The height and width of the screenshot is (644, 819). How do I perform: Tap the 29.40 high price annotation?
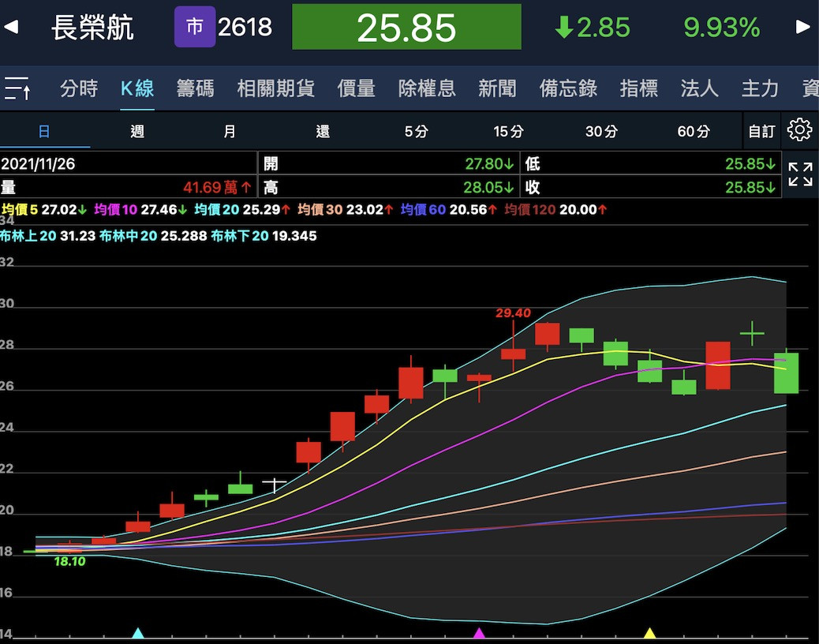point(513,313)
